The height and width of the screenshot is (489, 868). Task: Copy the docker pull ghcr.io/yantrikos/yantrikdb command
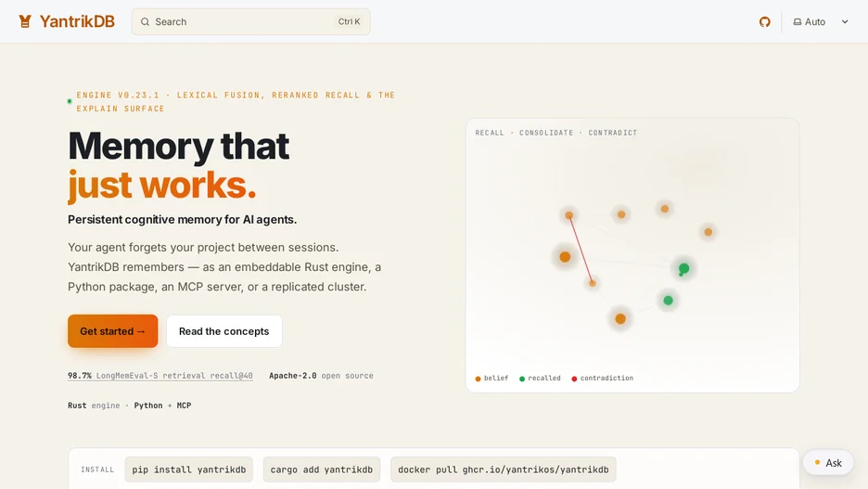click(504, 470)
